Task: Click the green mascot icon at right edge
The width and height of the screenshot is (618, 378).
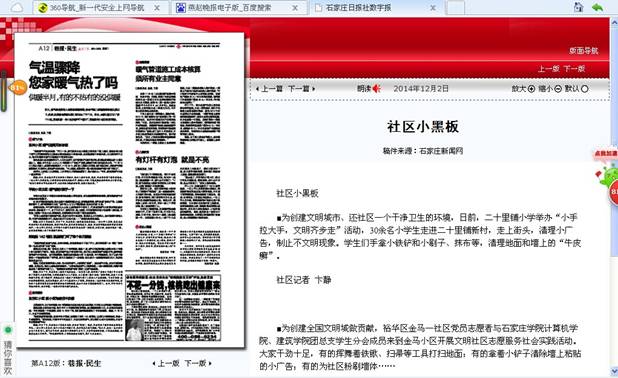Action: [x=608, y=179]
